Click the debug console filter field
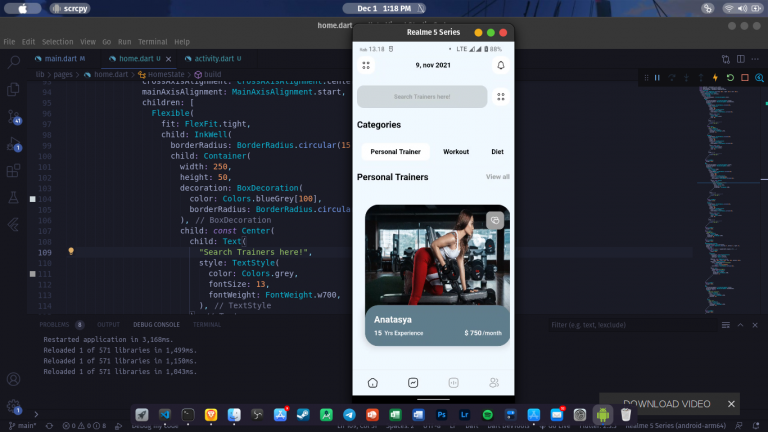This screenshot has width=768, height=432. click(632, 325)
